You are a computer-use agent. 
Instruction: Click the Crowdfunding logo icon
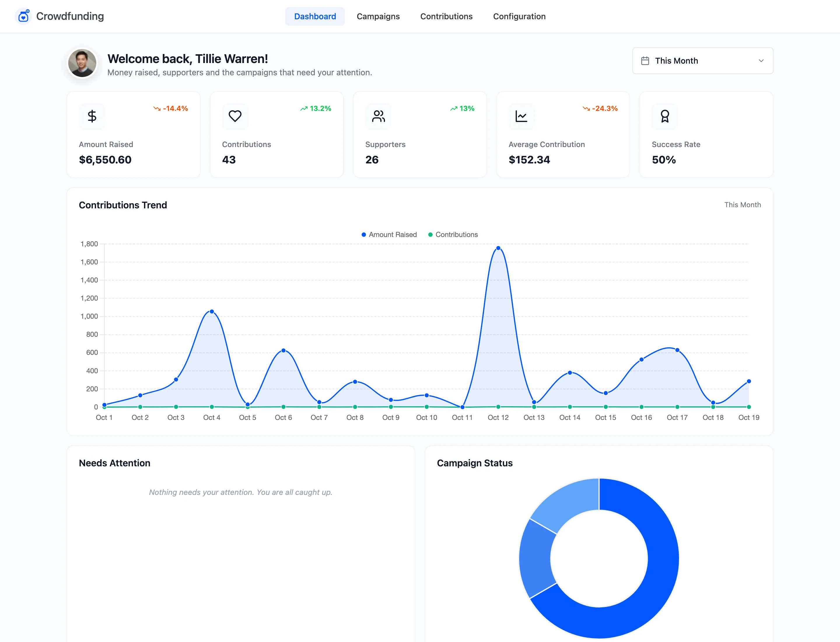[24, 16]
